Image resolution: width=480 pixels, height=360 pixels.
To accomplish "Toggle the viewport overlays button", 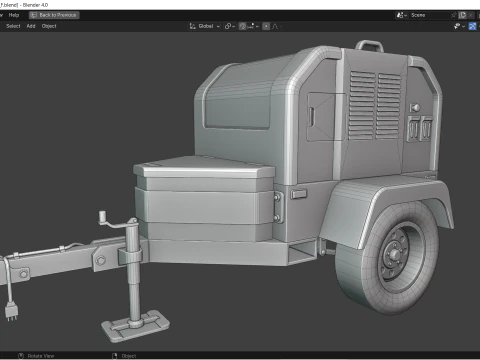I will coord(472,26).
